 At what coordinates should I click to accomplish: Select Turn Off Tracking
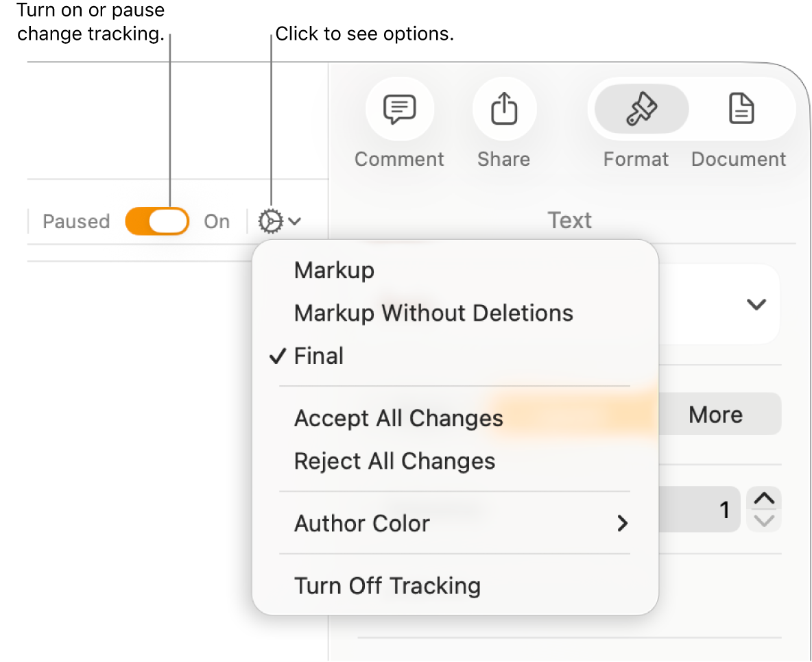(x=387, y=585)
